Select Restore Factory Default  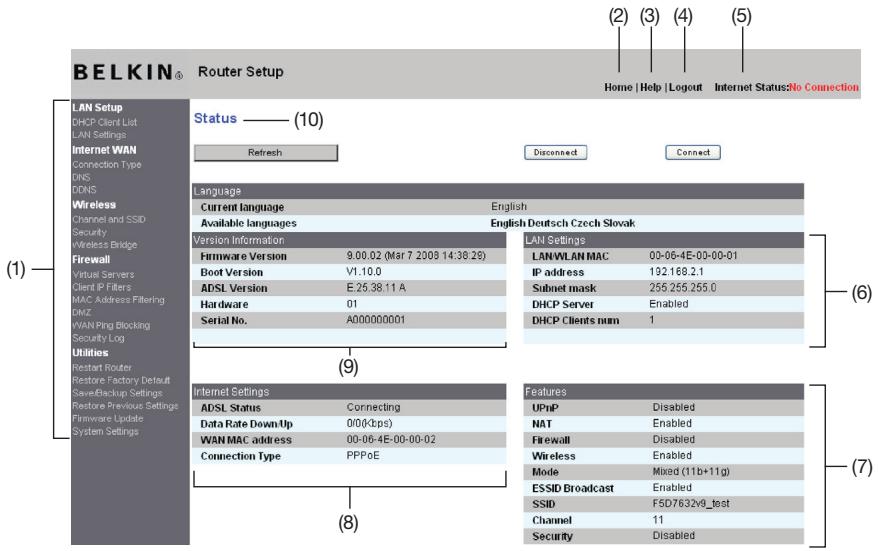point(121,380)
